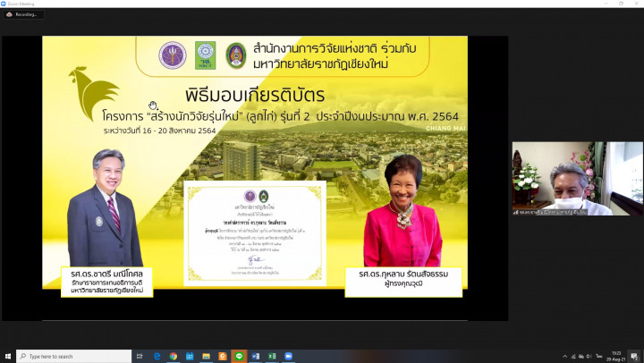Switch to Microsoft Word in the taskbar

pos(256,356)
